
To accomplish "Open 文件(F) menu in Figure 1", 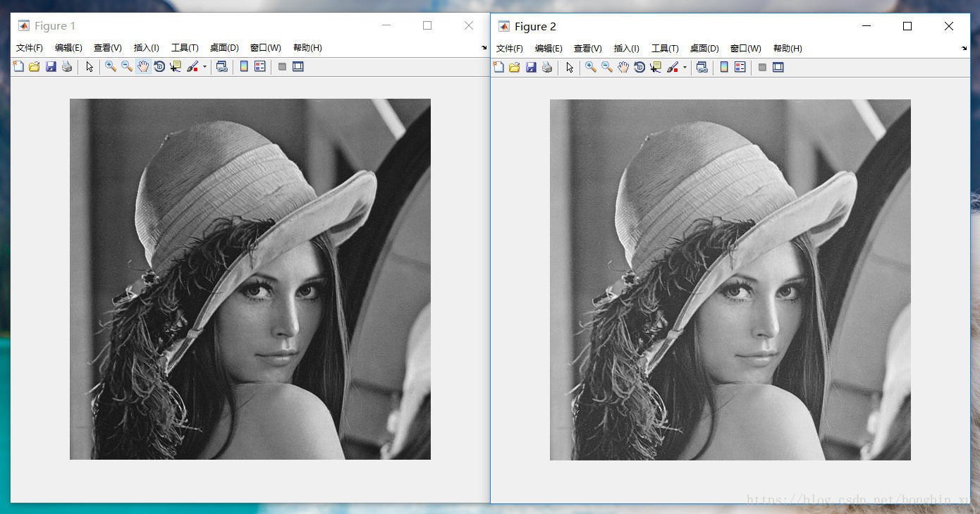I will click(30, 48).
